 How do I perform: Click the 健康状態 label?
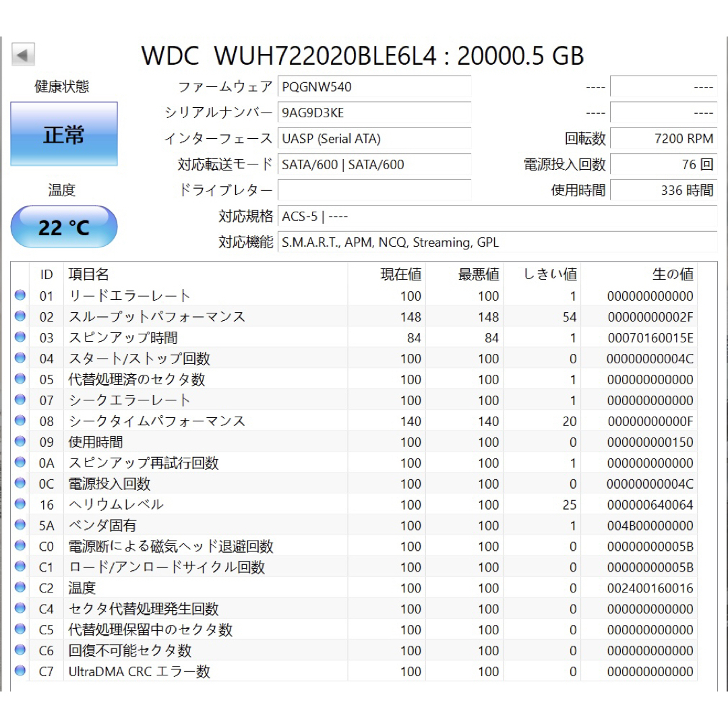(x=62, y=87)
